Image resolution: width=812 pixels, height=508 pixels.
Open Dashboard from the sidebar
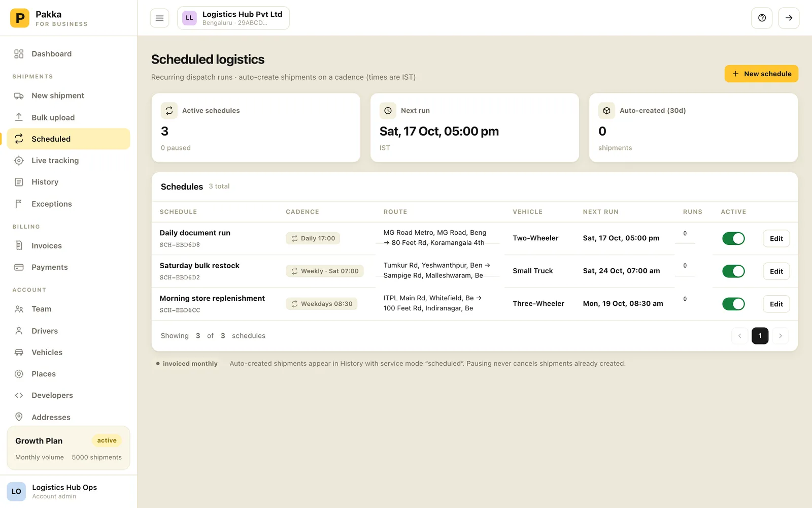[x=69, y=54]
